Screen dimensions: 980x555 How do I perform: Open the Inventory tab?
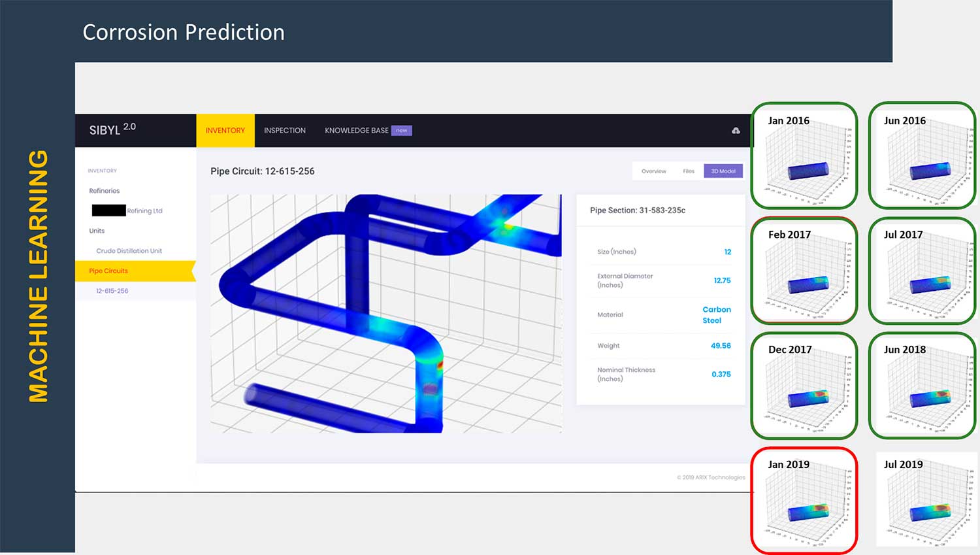click(225, 131)
